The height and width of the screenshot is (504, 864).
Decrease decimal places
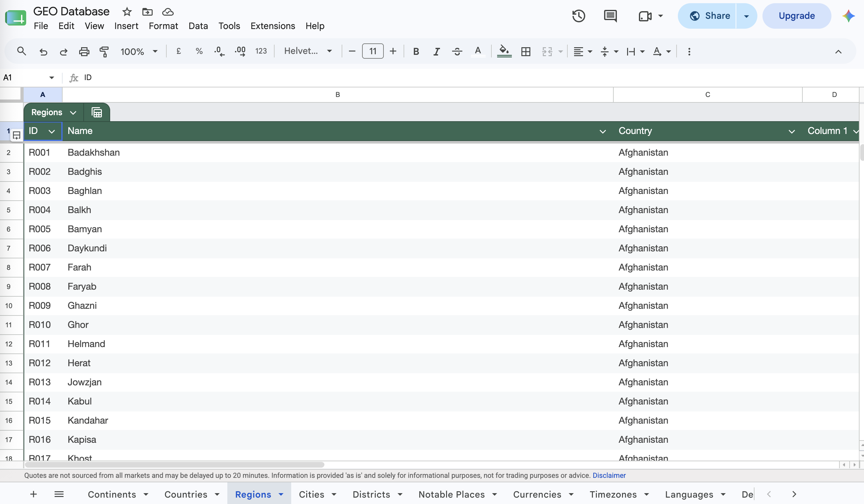tap(219, 51)
